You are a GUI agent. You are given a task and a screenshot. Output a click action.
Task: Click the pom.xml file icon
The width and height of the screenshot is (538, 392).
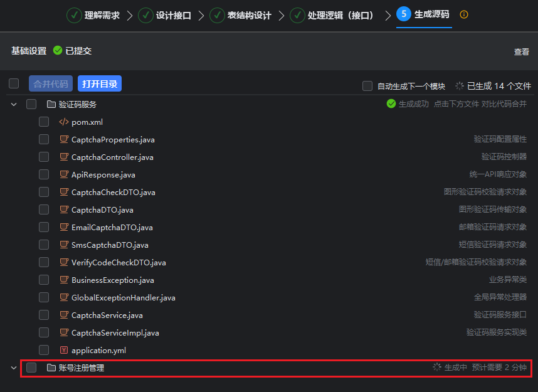[63, 122]
